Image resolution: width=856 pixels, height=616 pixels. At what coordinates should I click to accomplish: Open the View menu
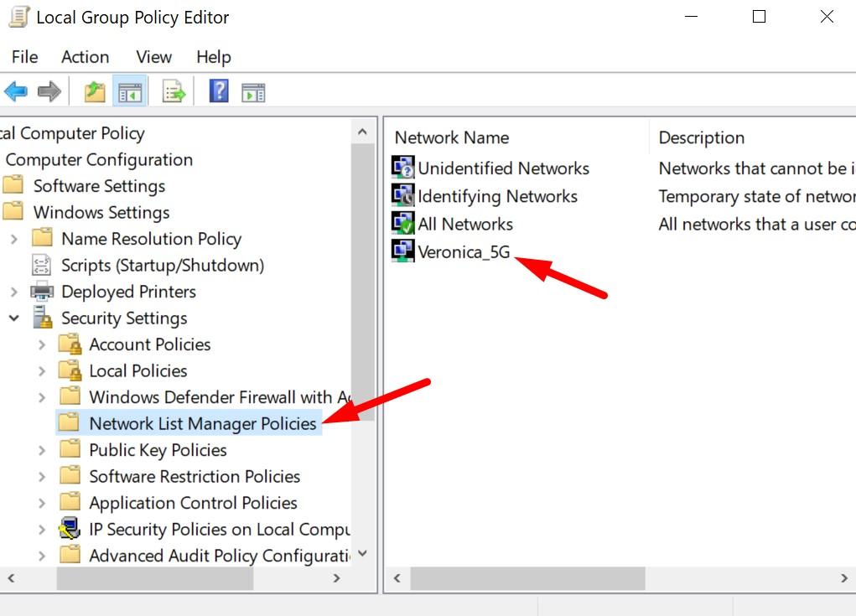tap(154, 57)
